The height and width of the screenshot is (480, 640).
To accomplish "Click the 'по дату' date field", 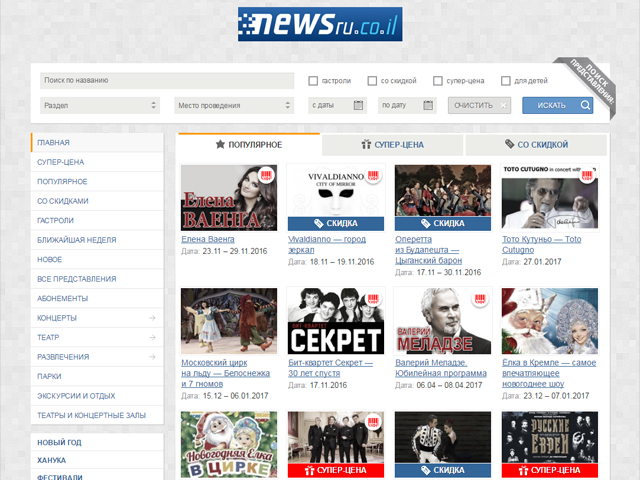I will coord(407,105).
